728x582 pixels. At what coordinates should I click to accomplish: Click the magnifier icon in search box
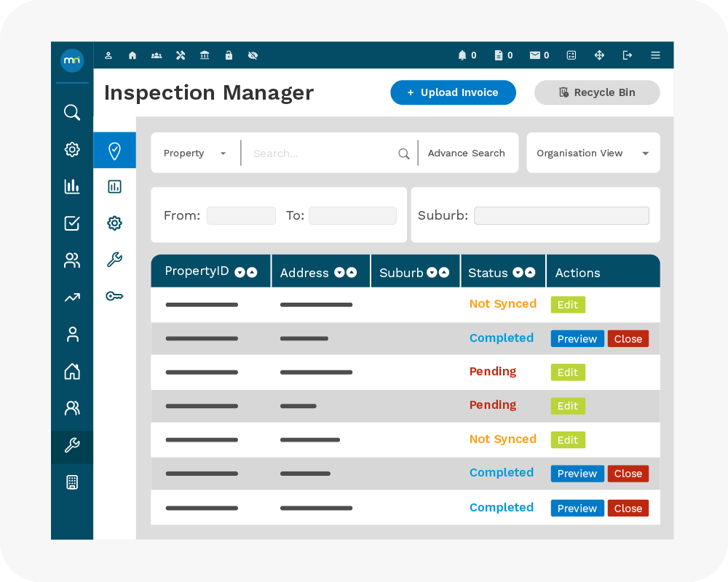[x=404, y=154]
